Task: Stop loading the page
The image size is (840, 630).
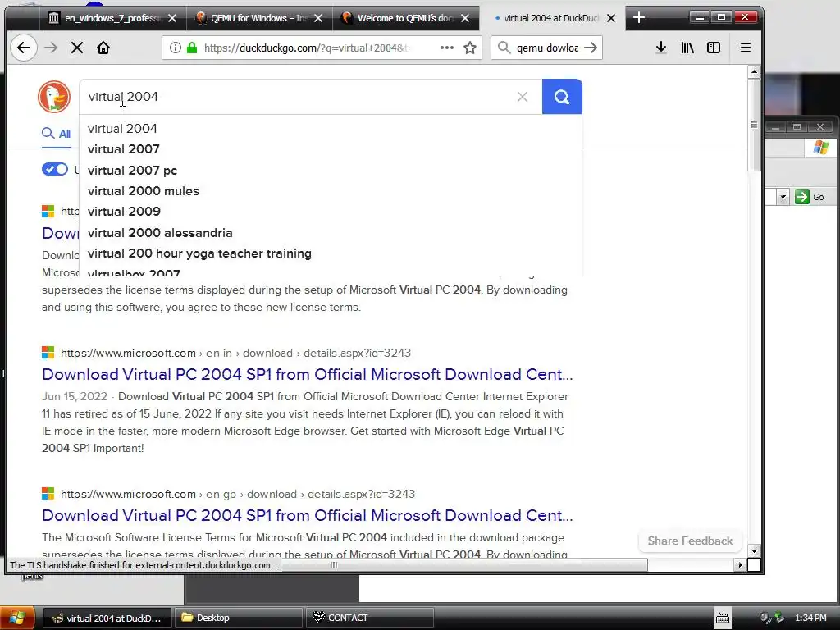Action: coord(77,48)
